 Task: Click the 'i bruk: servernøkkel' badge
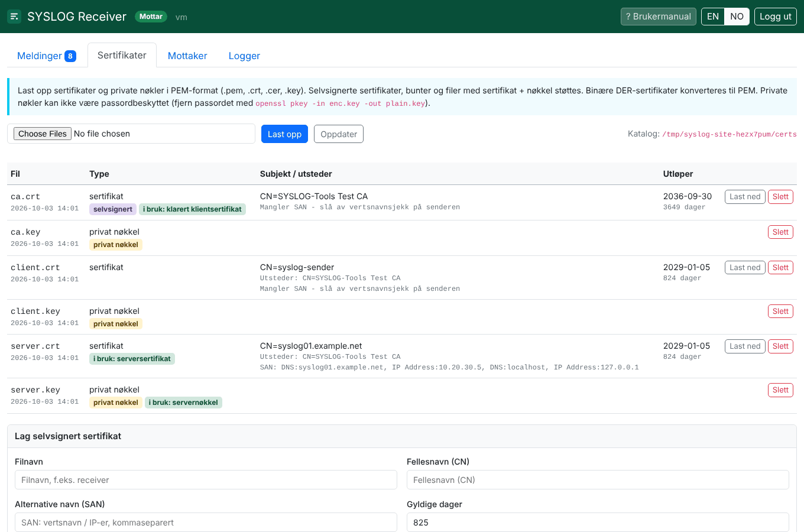183,403
